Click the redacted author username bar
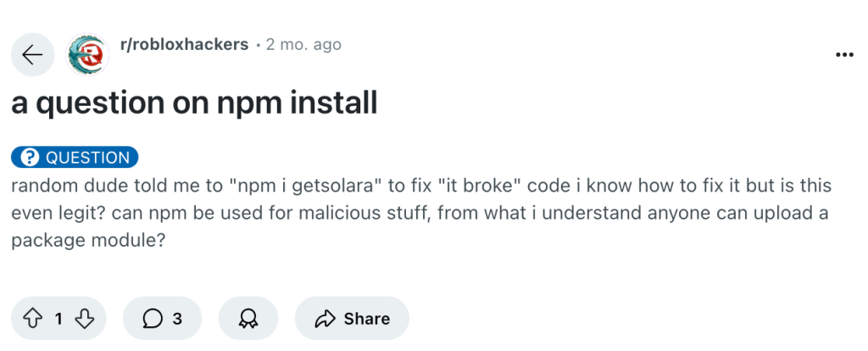The height and width of the screenshot is (351, 868). 206,67
